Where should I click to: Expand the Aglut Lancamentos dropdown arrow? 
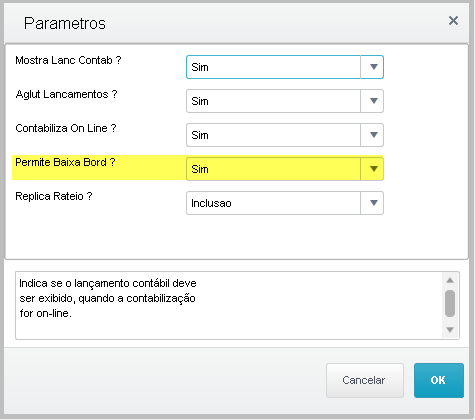[x=373, y=101]
